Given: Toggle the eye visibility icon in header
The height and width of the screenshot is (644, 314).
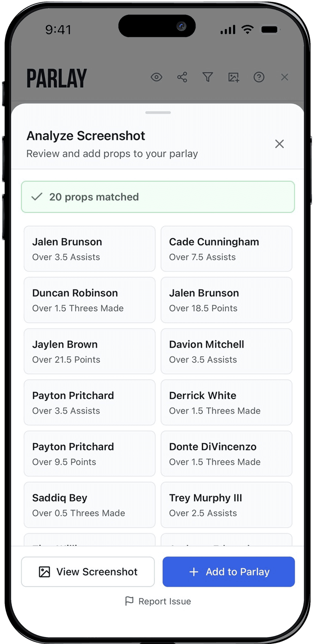Looking at the screenshot, I should tap(157, 77).
